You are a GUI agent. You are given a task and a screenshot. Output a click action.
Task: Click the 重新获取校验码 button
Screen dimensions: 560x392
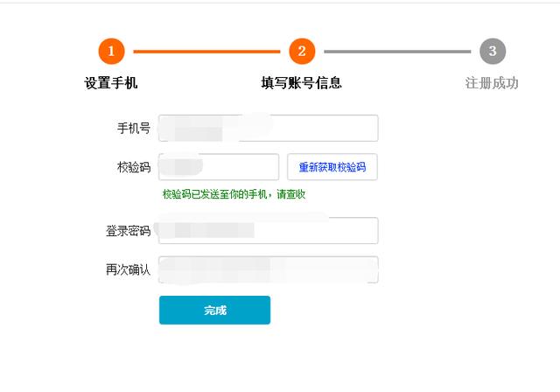(x=332, y=167)
